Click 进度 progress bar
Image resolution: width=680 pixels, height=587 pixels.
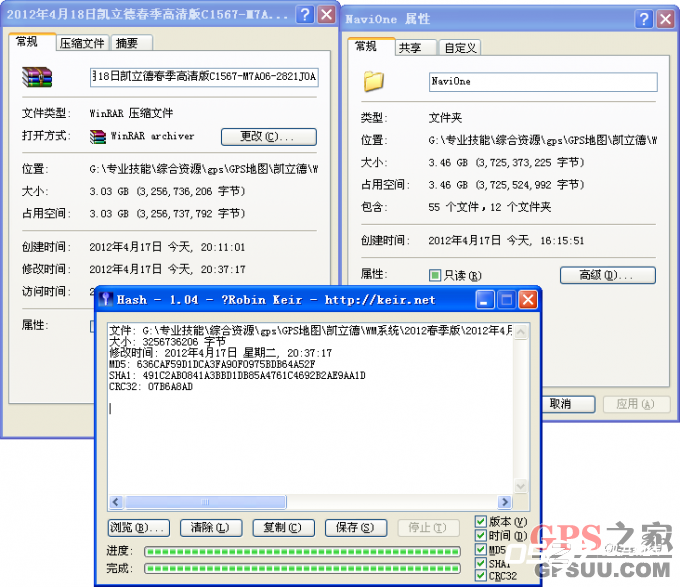click(x=302, y=552)
